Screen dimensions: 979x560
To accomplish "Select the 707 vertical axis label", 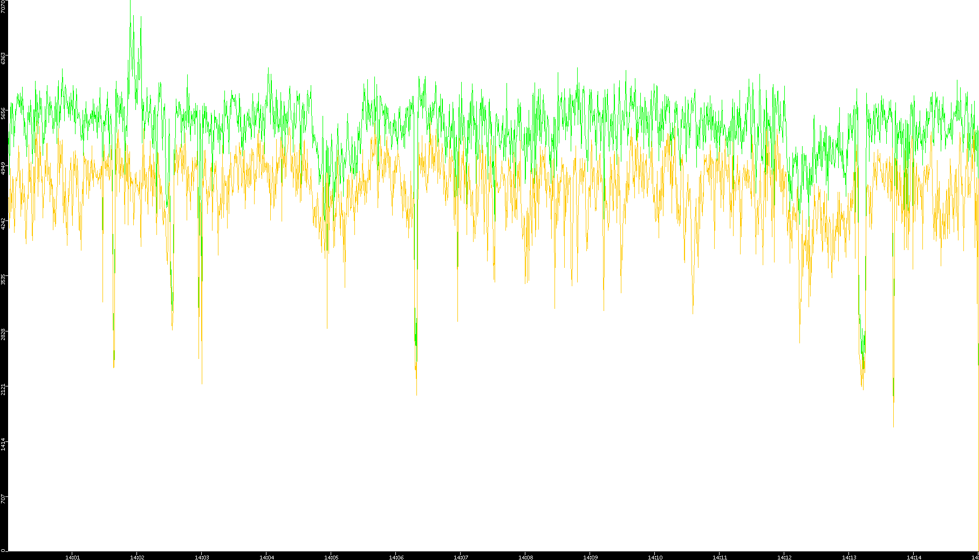I will click(x=4, y=499).
